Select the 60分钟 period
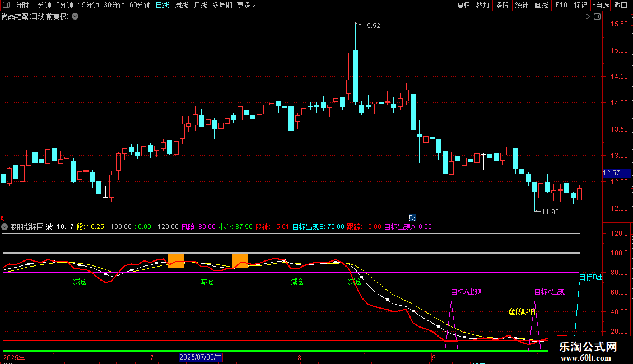 coord(140,5)
